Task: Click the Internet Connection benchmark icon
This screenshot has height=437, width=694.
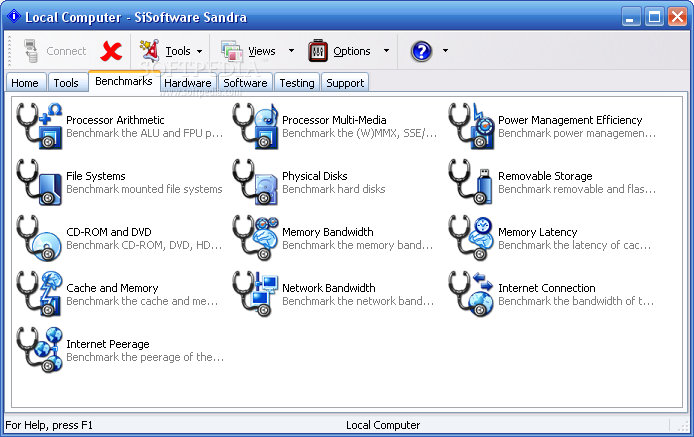Action: [x=471, y=294]
